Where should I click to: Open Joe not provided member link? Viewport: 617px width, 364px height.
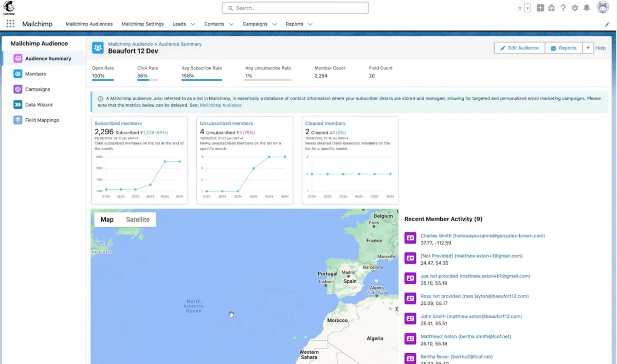(x=476, y=276)
